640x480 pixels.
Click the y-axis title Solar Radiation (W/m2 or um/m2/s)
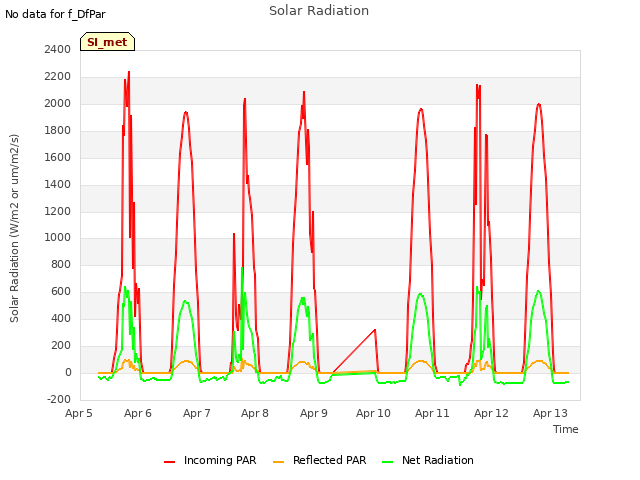[x=14, y=228]
